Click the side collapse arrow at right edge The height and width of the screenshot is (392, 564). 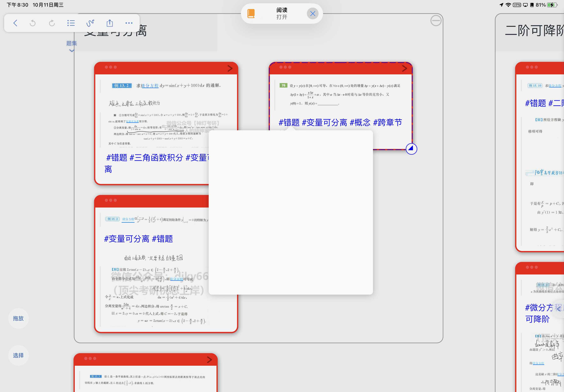559,309
